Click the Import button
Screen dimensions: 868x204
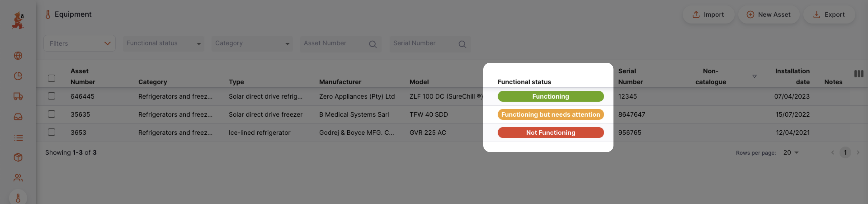click(x=708, y=14)
